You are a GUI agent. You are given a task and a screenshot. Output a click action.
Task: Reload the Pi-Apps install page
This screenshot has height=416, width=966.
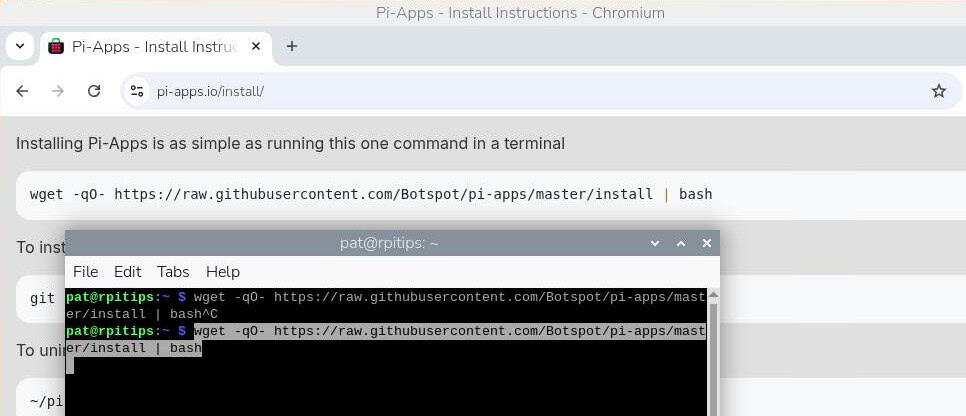pyautogui.click(x=94, y=91)
